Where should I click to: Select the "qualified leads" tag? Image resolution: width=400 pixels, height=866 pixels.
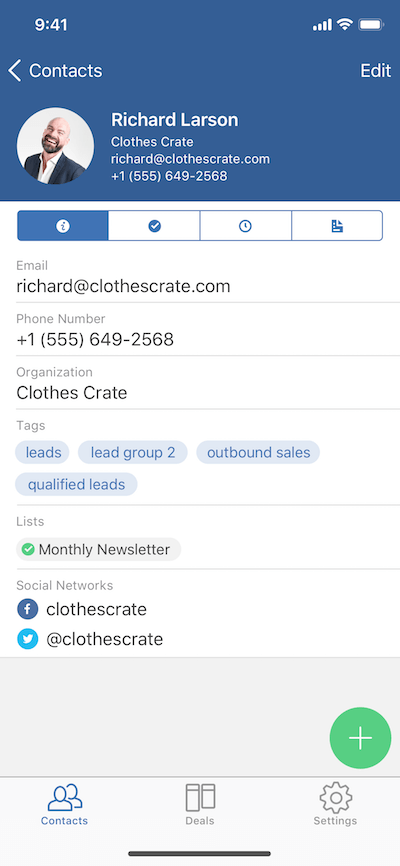pyautogui.click(x=76, y=484)
